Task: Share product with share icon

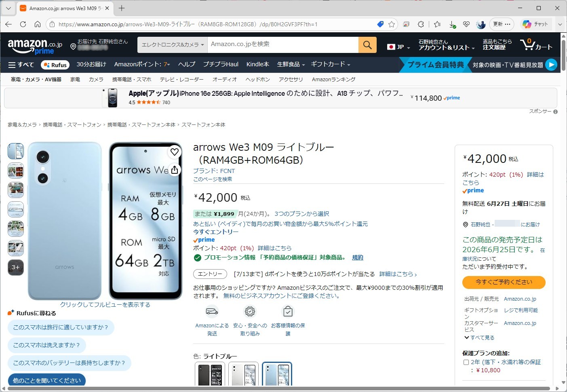Action: click(x=175, y=170)
